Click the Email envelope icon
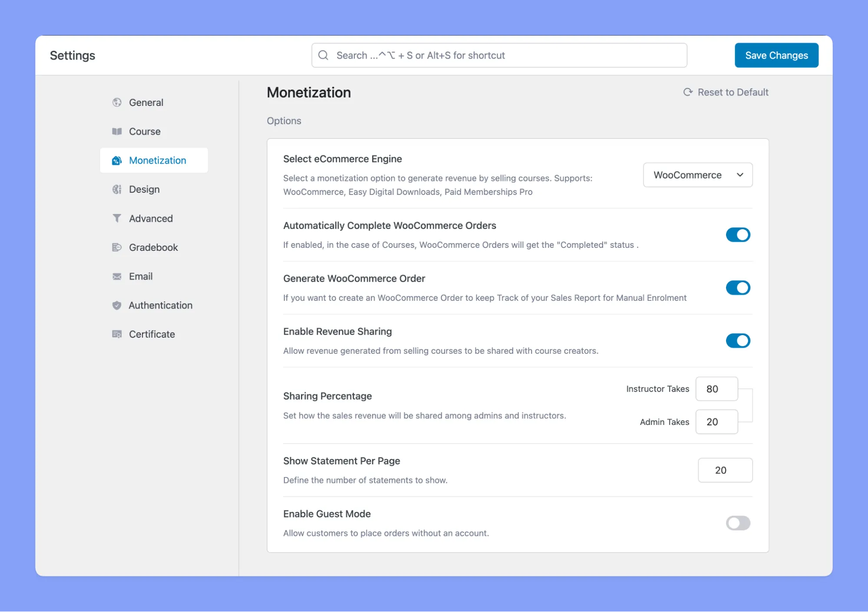This screenshot has width=868, height=612. coord(117,276)
